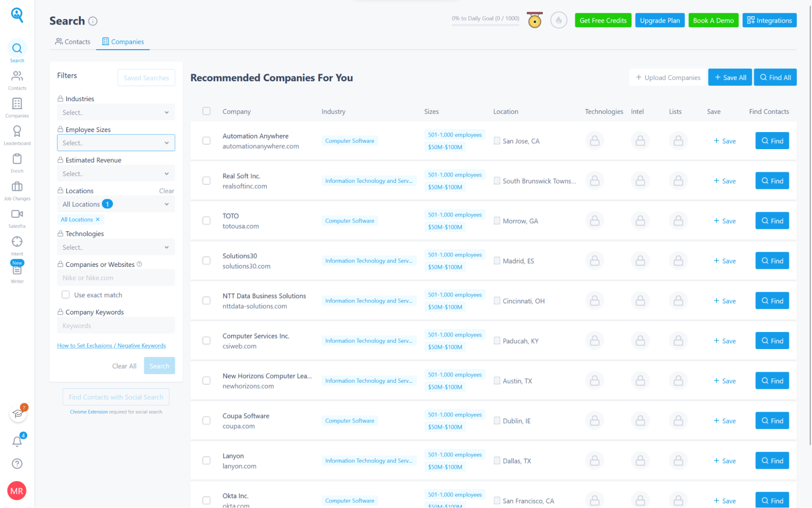Open the new Writer tool

pos(17,270)
